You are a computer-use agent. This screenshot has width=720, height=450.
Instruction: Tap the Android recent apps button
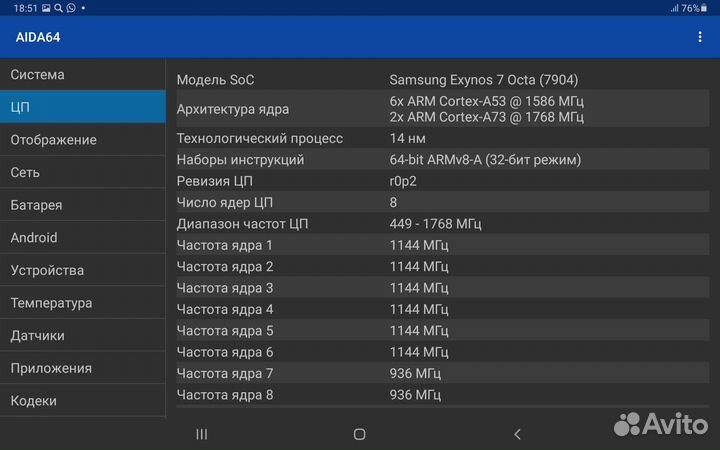tap(202, 434)
